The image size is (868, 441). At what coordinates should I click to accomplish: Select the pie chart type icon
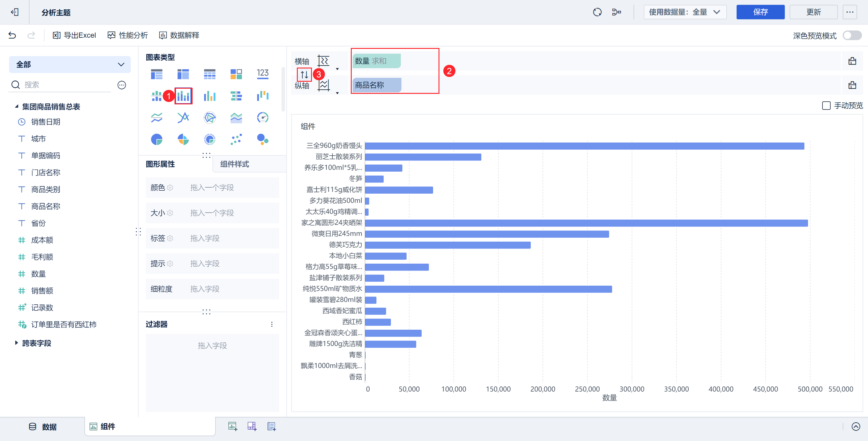pyautogui.click(x=157, y=139)
